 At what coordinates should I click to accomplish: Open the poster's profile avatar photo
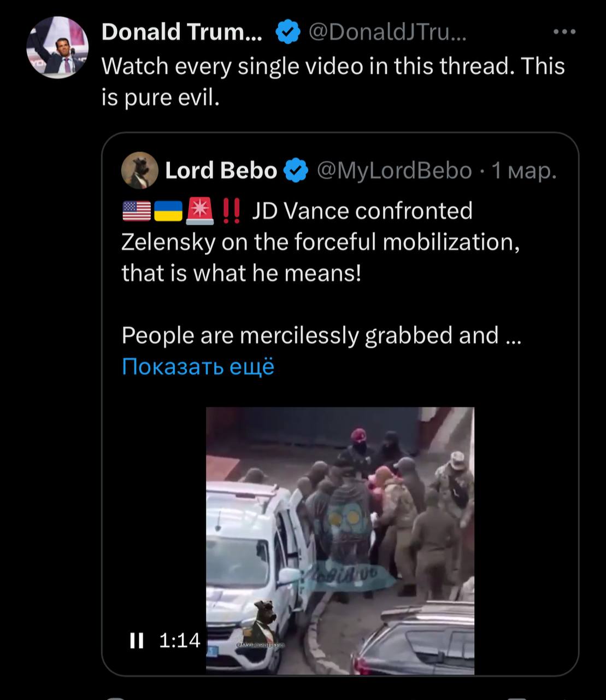57,48
